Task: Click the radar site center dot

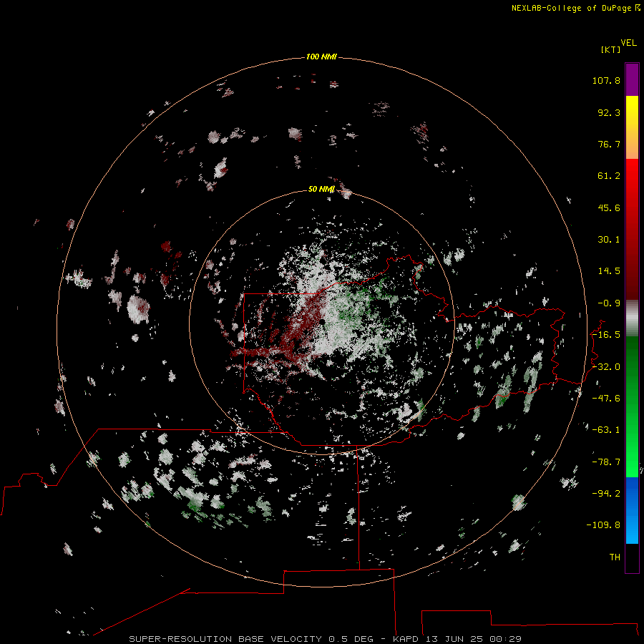Action: (x=322, y=321)
